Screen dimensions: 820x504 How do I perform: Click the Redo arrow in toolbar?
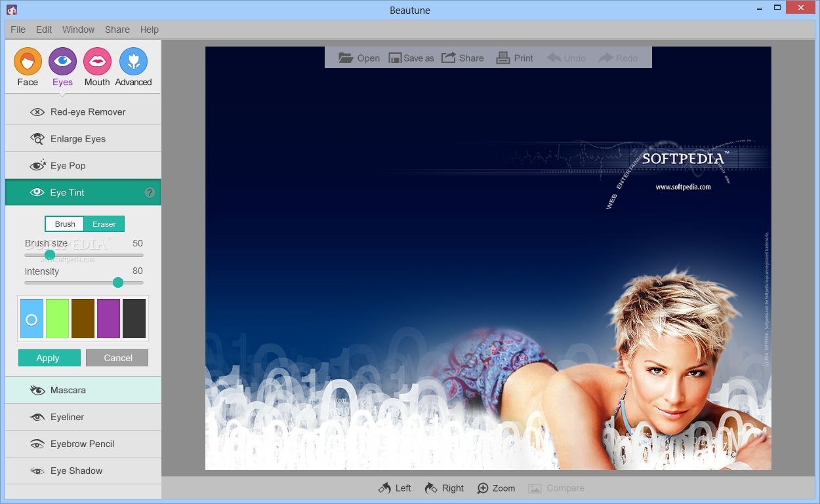coord(605,58)
